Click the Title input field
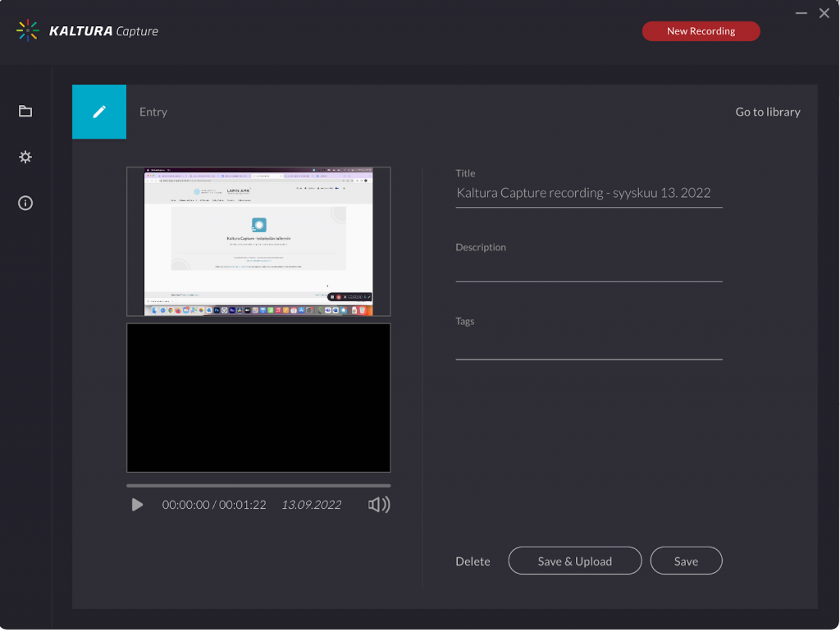Viewport: 840px width, 632px height. (589, 193)
